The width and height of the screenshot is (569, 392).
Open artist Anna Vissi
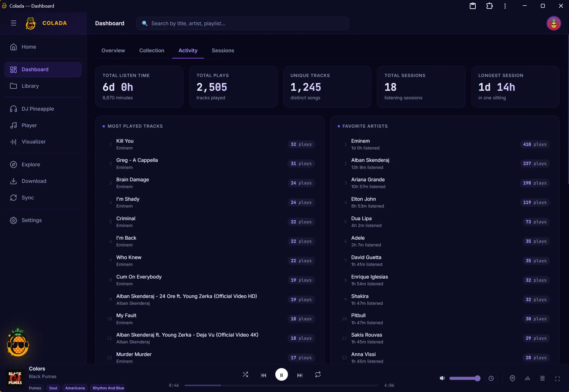[445, 358]
